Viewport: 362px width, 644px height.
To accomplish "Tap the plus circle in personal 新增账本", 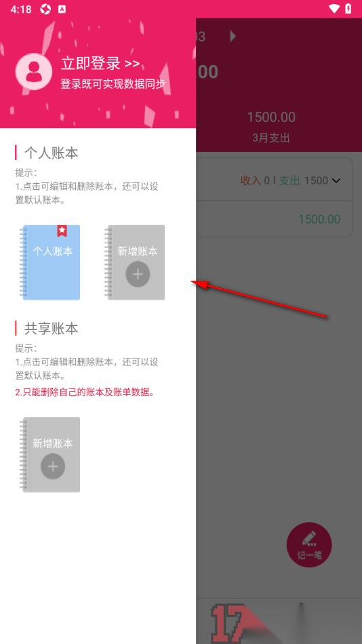I will pyautogui.click(x=138, y=274).
